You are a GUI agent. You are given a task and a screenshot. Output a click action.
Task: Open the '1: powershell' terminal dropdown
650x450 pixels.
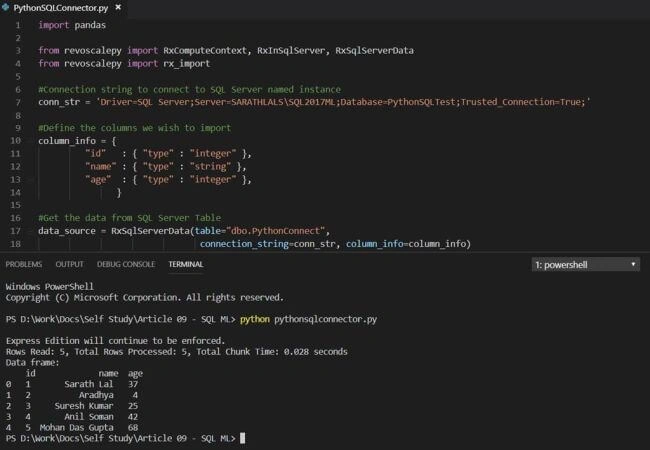tap(585, 265)
